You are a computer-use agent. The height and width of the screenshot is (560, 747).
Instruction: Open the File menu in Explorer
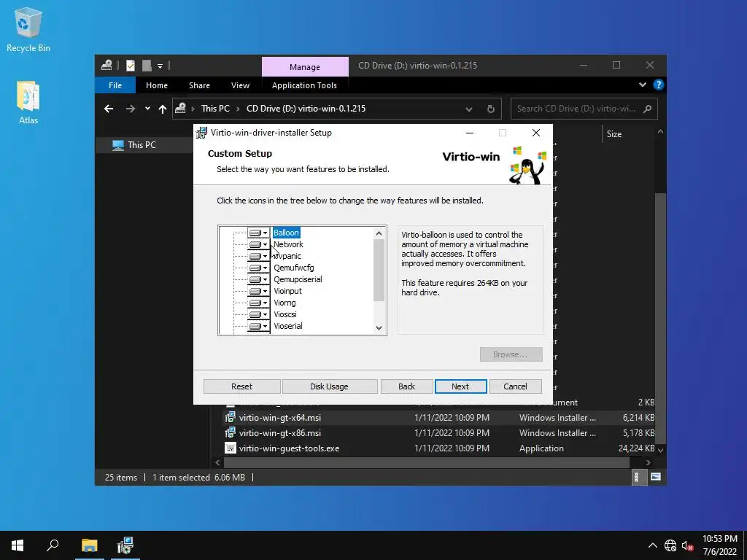[x=115, y=85]
